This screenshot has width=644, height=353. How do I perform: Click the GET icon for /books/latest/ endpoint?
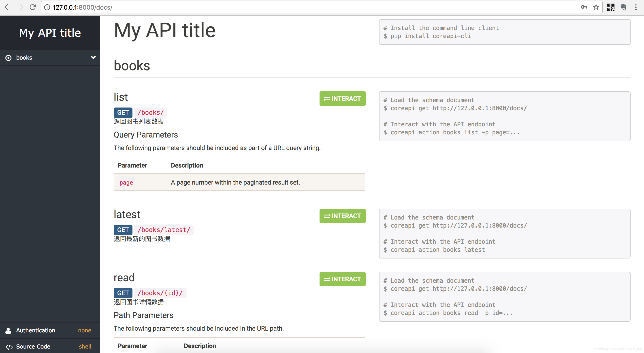123,230
